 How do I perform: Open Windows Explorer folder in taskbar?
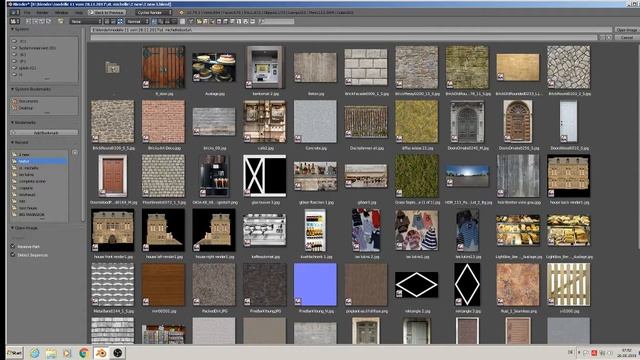51,353
